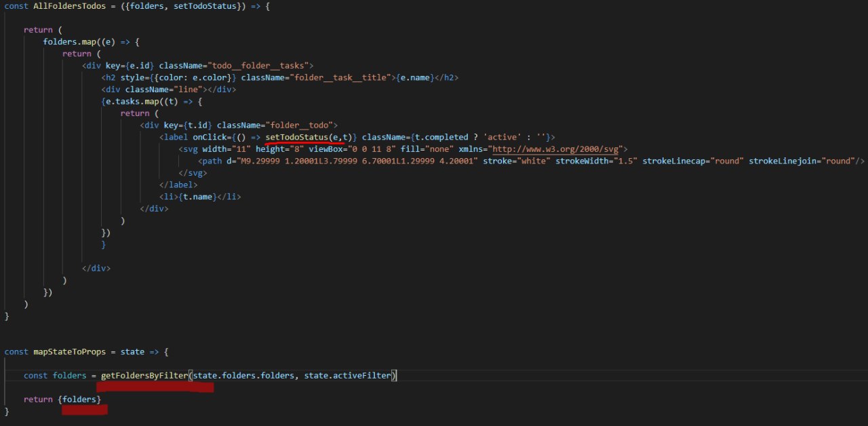Click the getFoldersByFilter function call
Screen dimensions: 868x426
coord(144,376)
